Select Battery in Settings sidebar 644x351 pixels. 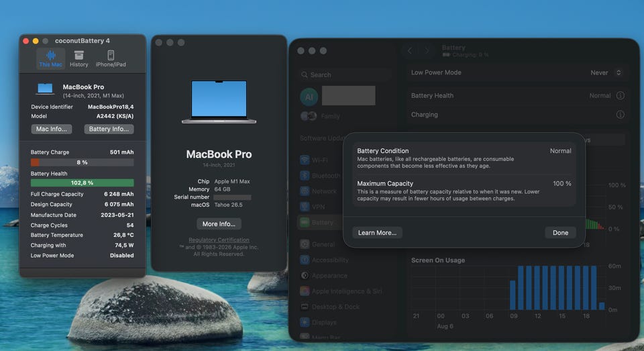pos(321,222)
